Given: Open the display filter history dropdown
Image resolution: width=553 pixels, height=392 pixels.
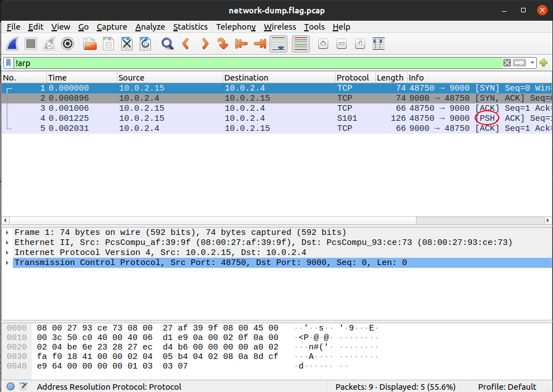Looking at the screenshot, I should click(533, 63).
